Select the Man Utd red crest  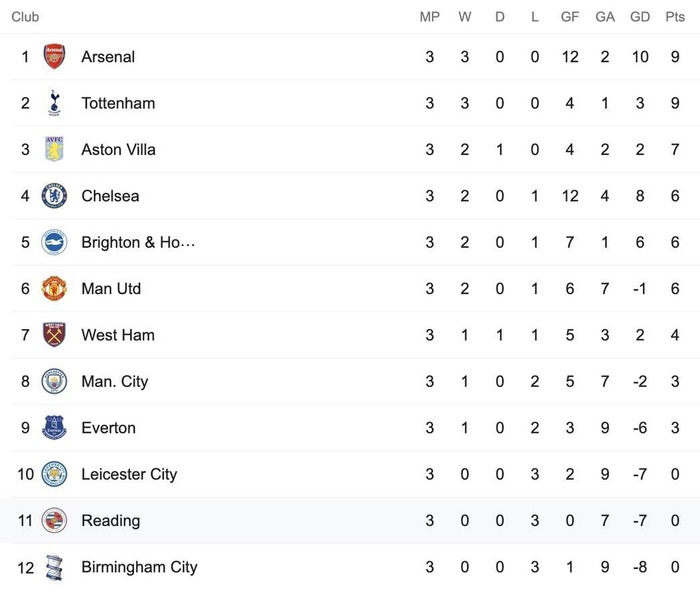coord(54,288)
